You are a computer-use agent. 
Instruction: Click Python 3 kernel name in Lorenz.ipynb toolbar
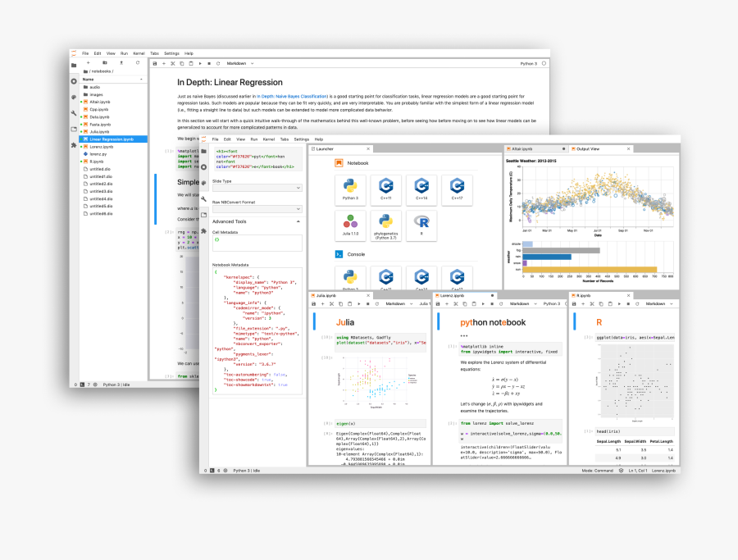(552, 304)
